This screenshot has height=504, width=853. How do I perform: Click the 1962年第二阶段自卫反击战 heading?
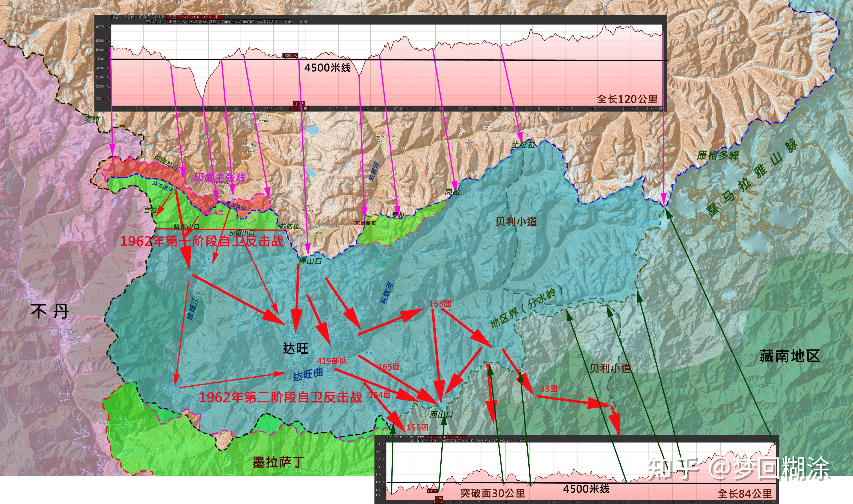[x=280, y=397]
